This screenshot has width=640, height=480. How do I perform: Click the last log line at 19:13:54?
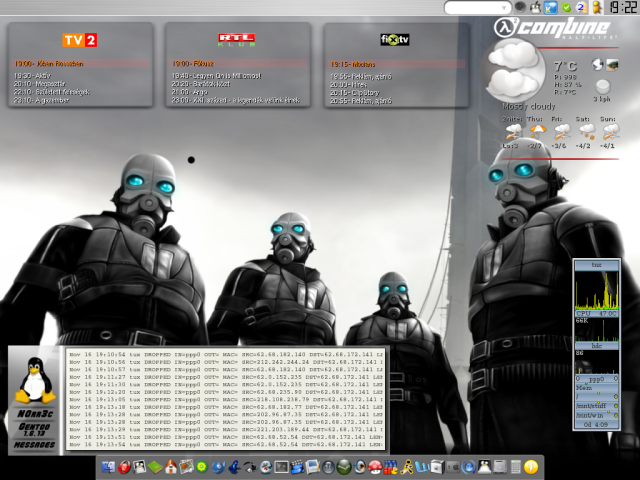[x=226, y=444]
